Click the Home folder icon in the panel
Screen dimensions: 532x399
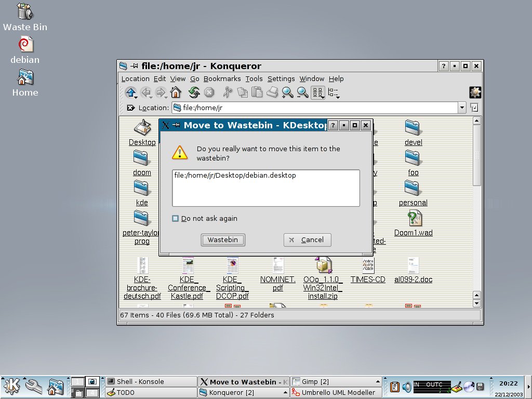[55, 387]
